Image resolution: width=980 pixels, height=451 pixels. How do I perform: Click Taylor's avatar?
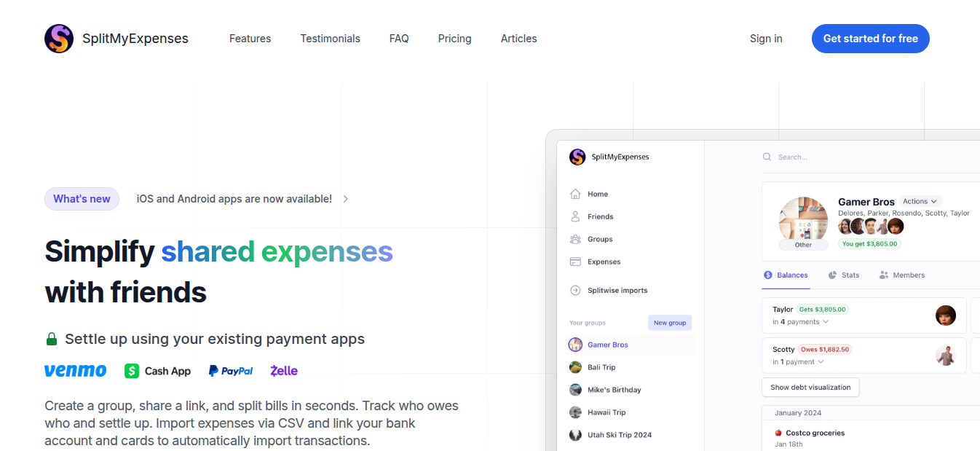[x=946, y=315]
